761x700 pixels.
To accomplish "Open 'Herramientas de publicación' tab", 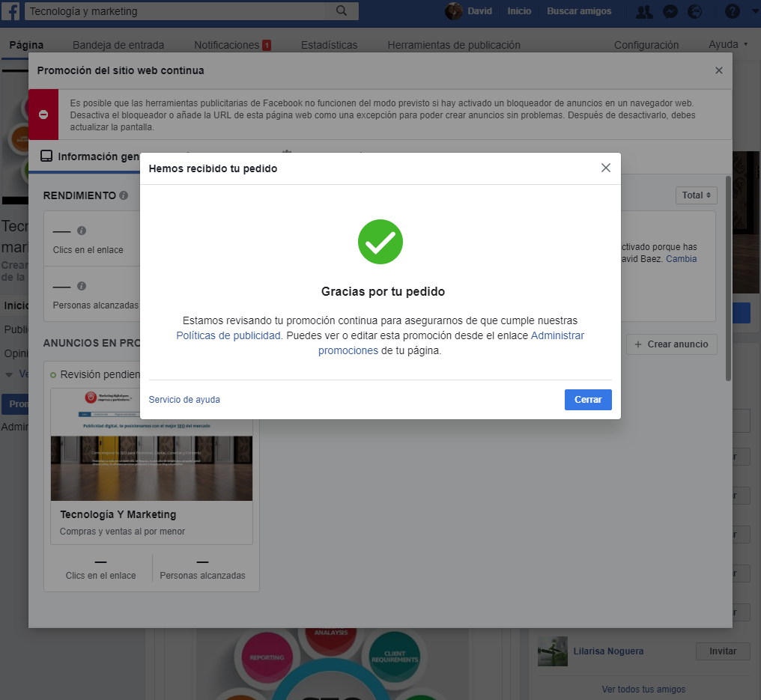I will [453, 45].
